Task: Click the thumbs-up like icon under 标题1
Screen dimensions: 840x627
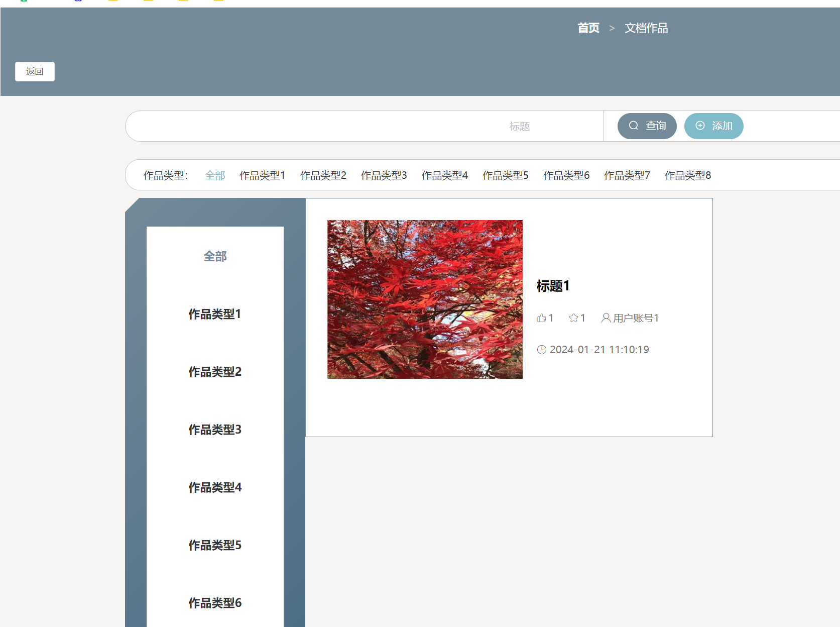Action: [541, 318]
